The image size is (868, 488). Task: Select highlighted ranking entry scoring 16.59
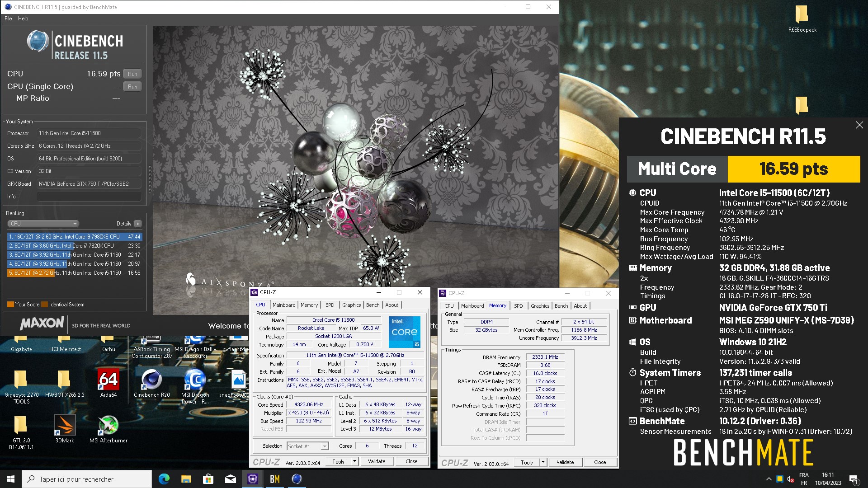click(75, 273)
